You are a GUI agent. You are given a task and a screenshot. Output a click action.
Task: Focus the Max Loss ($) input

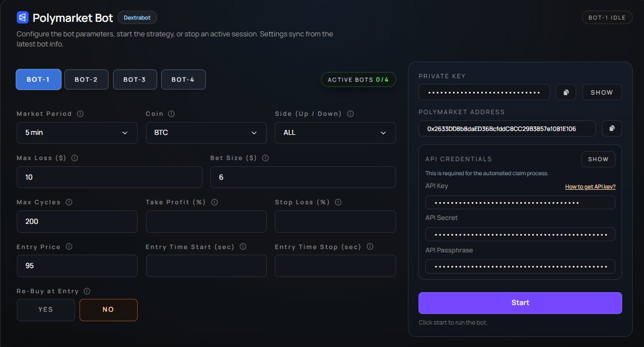[109, 177]
